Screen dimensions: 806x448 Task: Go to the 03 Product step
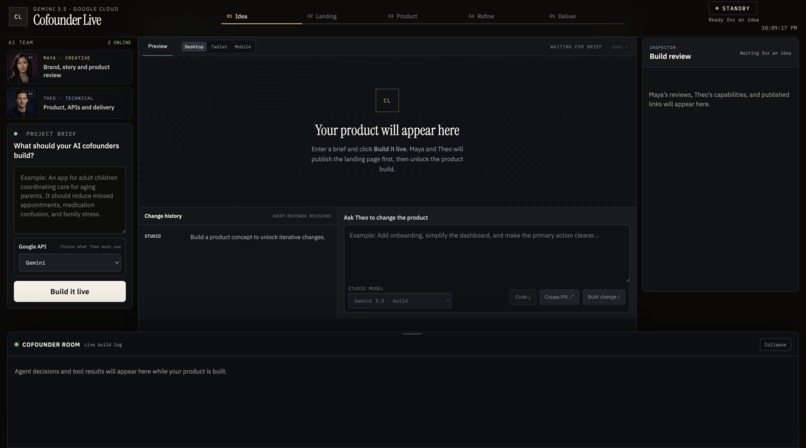click(402, 16)
